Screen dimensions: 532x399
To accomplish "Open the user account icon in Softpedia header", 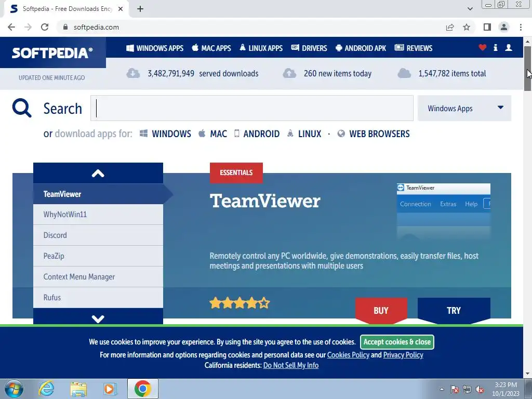I will [x=509, y=47].
